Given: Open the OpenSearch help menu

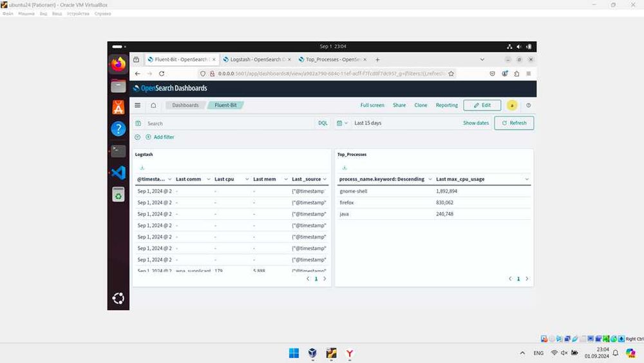Looking at the screenshot, I should click(529, 105).
